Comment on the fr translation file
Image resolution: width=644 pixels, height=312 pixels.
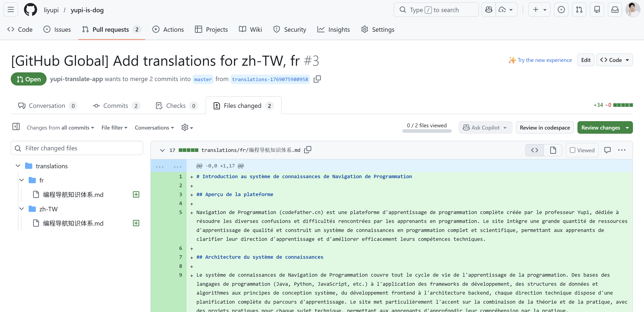point(607,150)
